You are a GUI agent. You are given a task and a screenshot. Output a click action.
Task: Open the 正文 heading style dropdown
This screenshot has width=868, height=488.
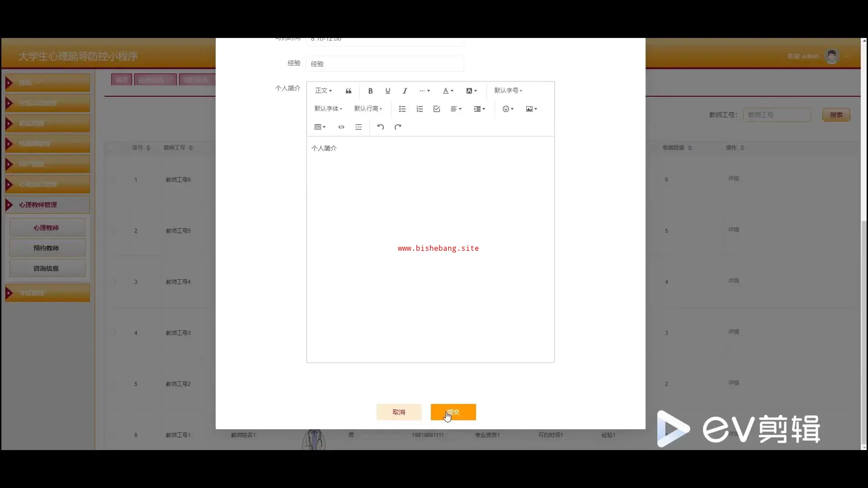point(323,91)
